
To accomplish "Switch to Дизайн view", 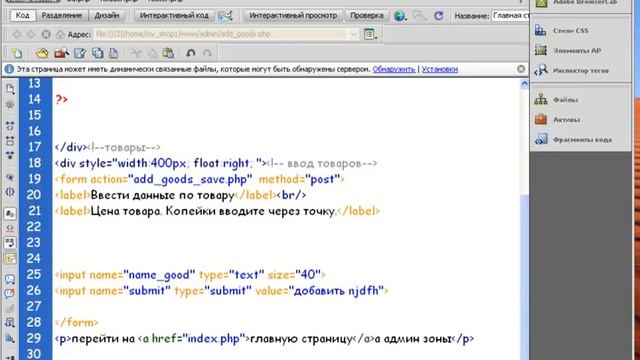I will click(107, 16).
